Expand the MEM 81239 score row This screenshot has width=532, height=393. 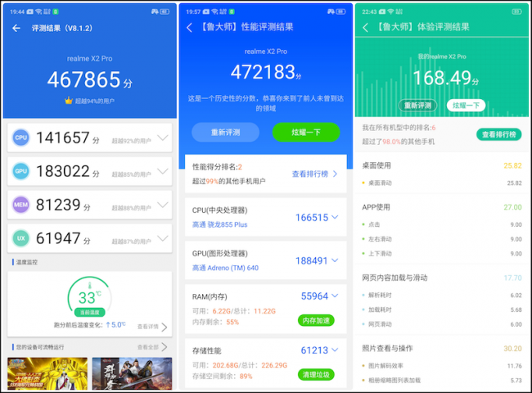tap(162, 205)
